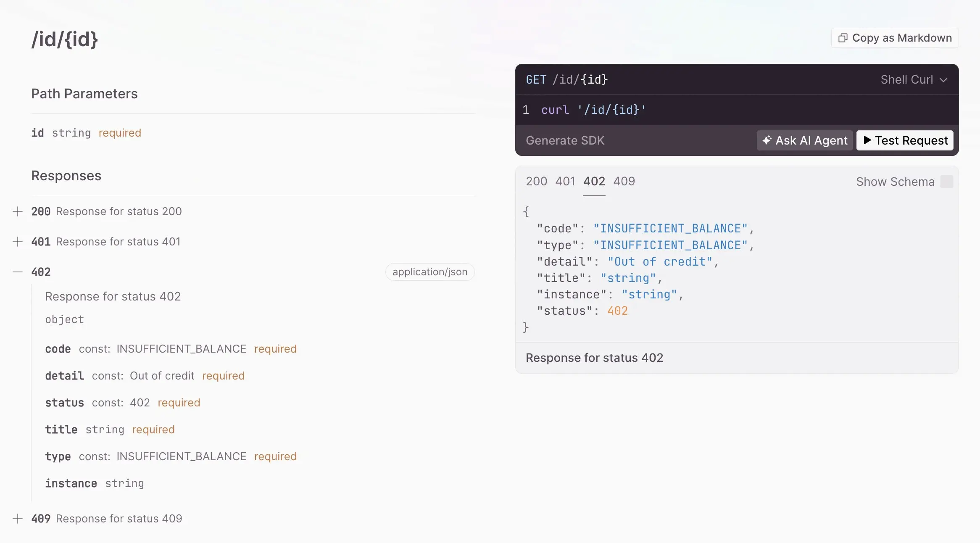Image resolution: width=980 pixels, height=543 pixels.
Task: Click the 'code' property name in schema
Action: point(58,349)
